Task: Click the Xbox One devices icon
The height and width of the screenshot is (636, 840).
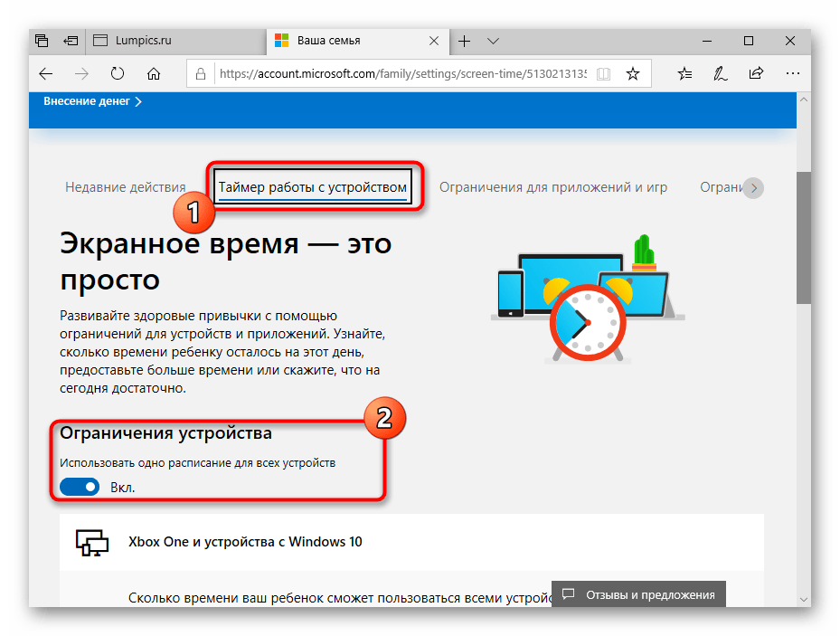Action: [91, 541]
